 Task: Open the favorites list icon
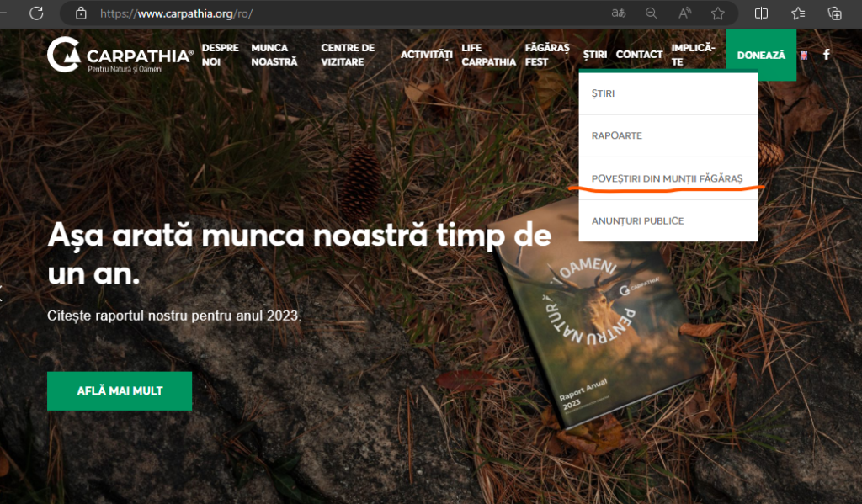(798, 13)
